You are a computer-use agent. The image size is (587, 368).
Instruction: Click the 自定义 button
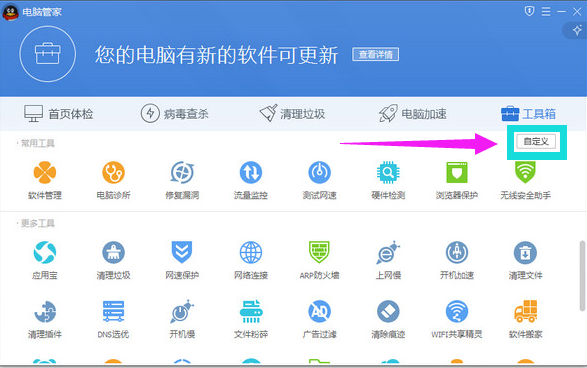click(x=536, y=142)
